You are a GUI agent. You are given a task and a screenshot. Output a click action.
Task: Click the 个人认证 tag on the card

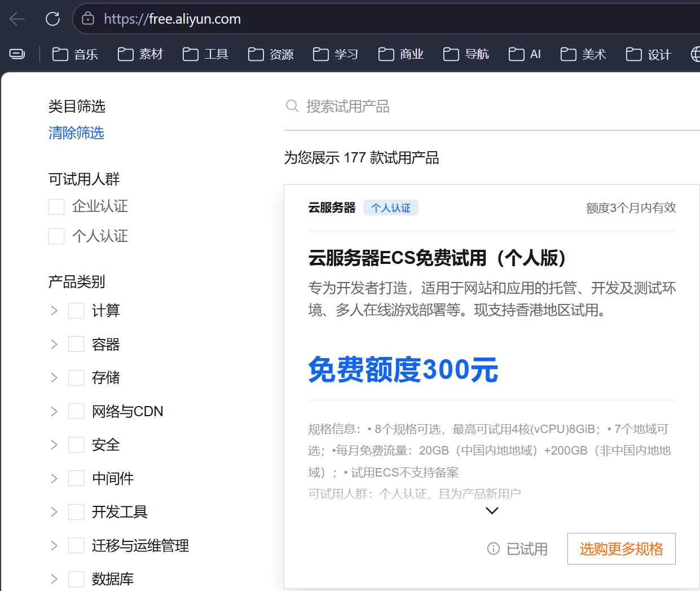390,208
